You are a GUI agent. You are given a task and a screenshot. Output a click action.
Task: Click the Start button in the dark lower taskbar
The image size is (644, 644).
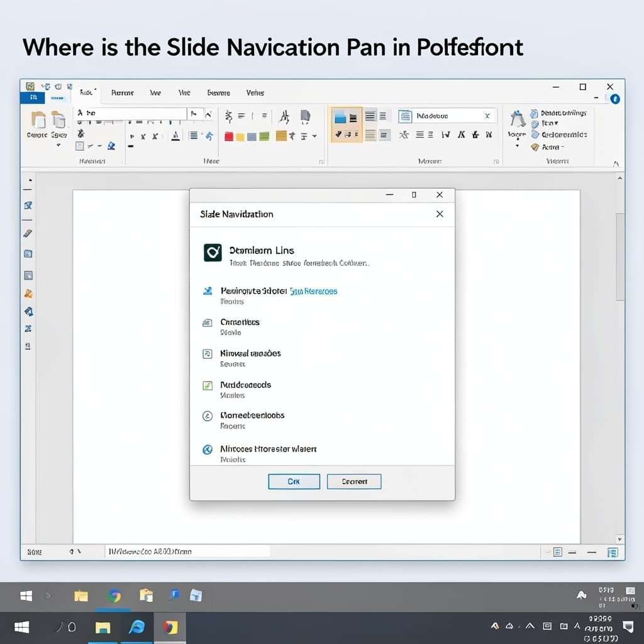22,627
